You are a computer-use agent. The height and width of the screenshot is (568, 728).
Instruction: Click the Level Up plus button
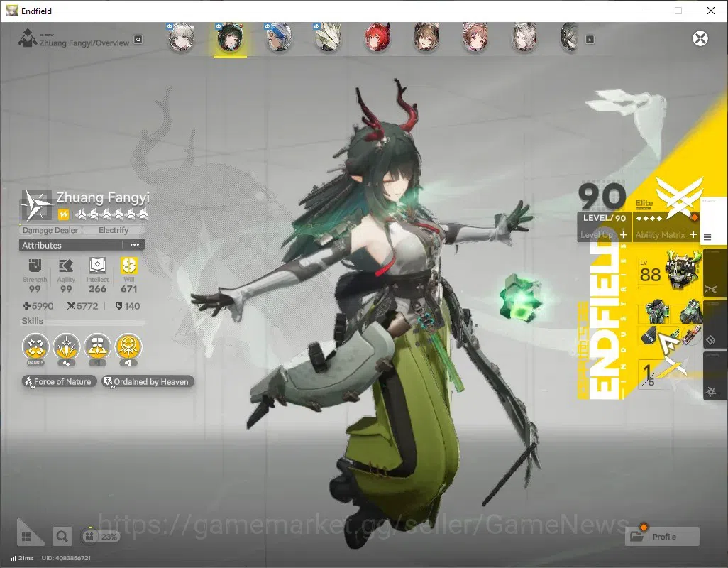tap(623, 234)
